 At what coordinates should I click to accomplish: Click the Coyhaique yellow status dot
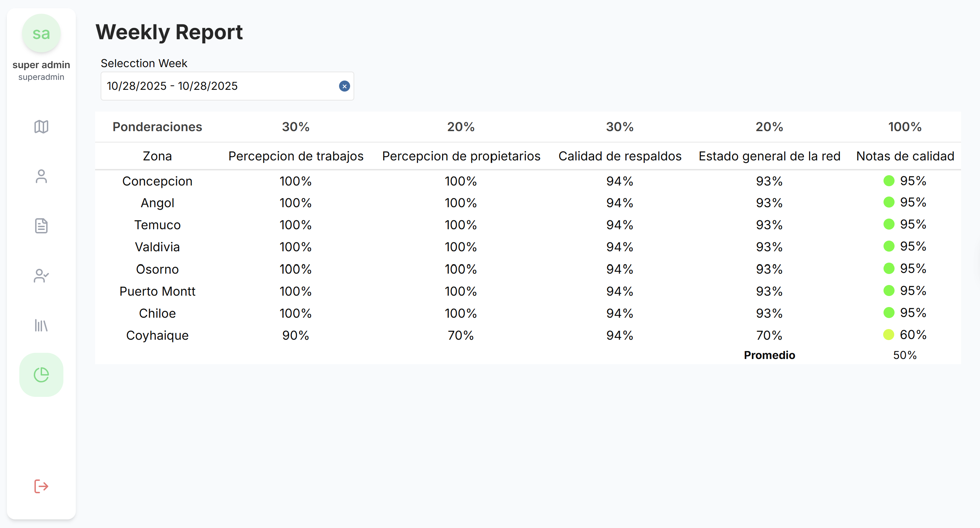tap(889, 335)
